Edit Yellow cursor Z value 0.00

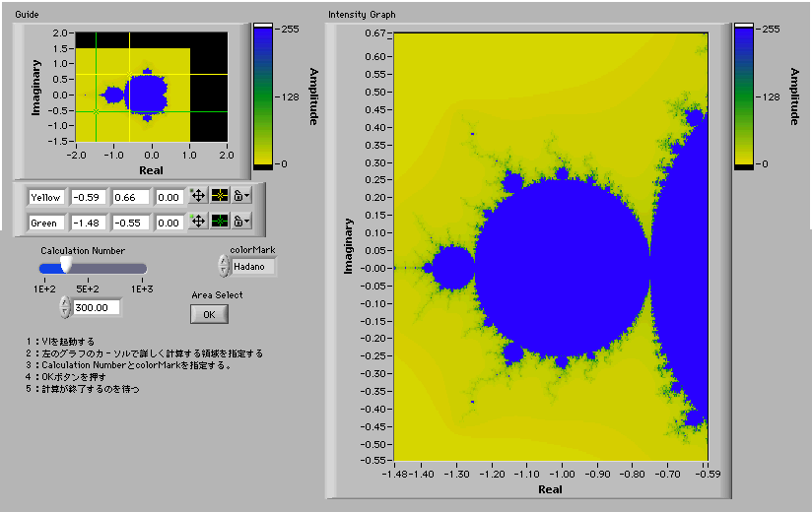pyautogui.click(x=169, y=197)
